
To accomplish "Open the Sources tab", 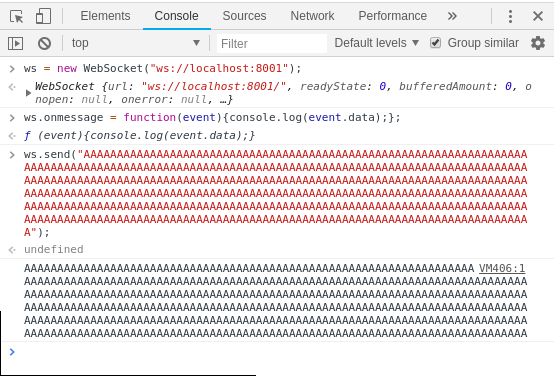I will [244, 16].
